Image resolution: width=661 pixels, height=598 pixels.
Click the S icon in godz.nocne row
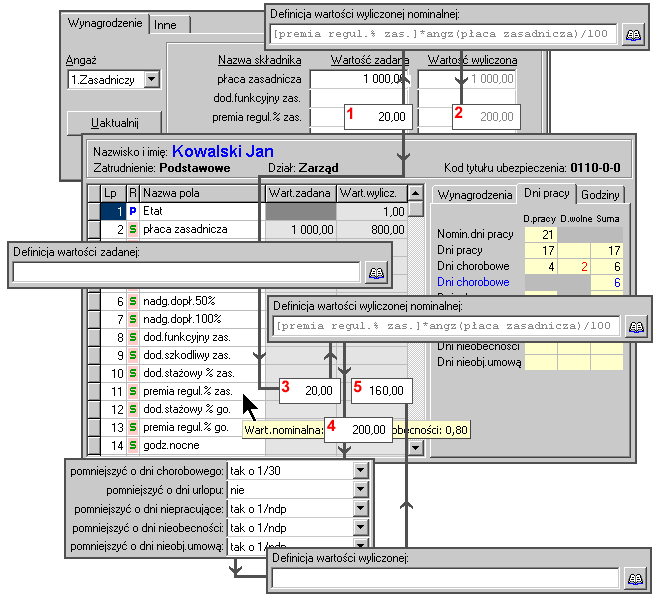pos(133,445)
